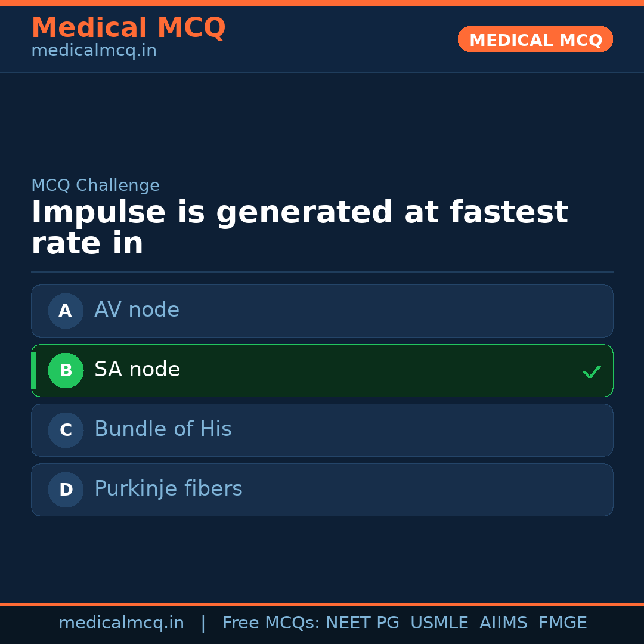Screen dimensions: 644x644
Task: Click the green circled letter B icon
Action: (66, 370)
